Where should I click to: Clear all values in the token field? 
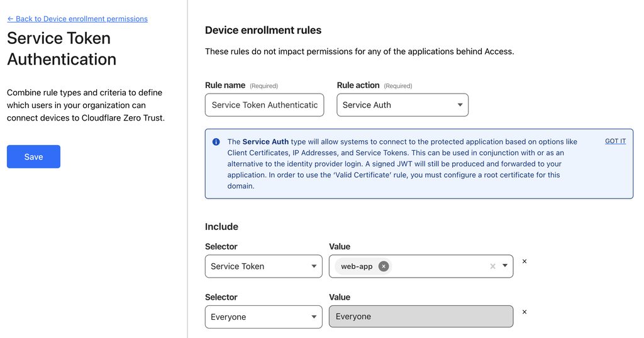(492, 266)
